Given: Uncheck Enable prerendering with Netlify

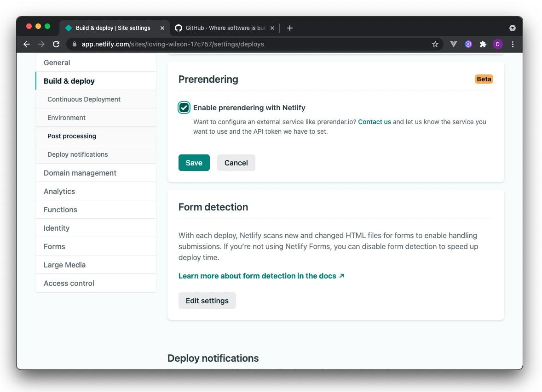Looking at the screenshot, I should pos(184,108).
